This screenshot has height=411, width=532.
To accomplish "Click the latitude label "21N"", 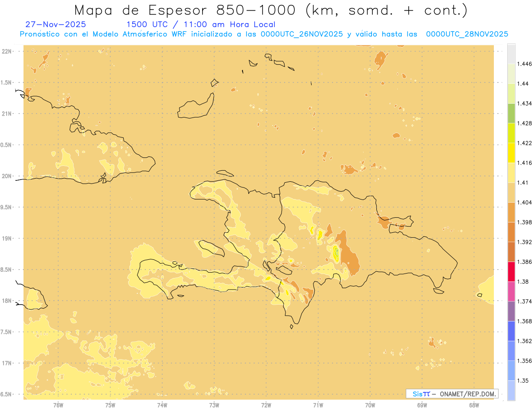I will (6, 114).
